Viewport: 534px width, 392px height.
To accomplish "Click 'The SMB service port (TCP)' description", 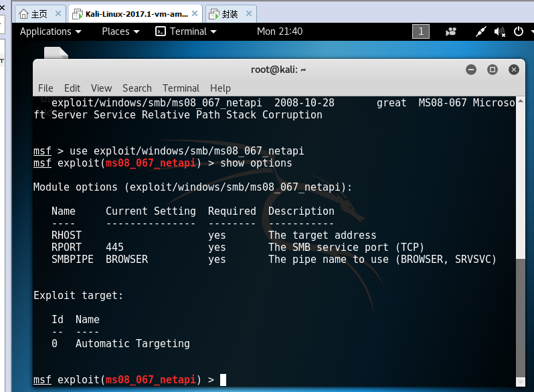I will point(346,248).
